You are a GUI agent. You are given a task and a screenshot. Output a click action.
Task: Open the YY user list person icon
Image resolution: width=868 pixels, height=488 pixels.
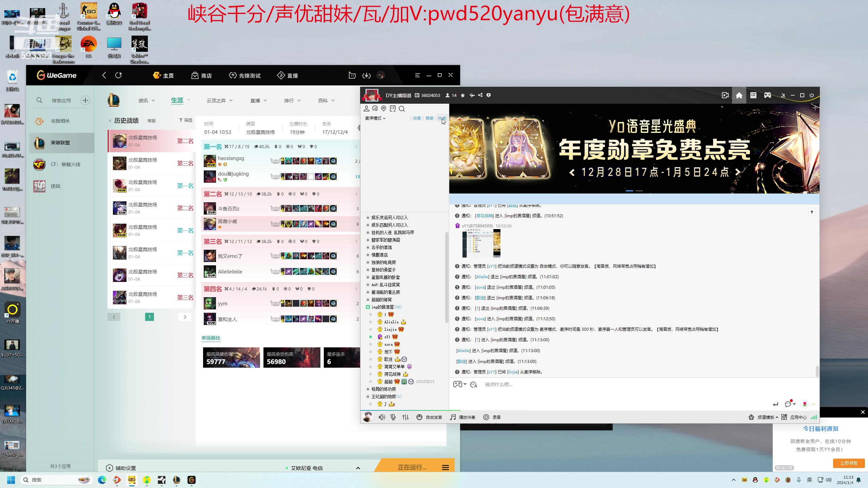click(367, 108)
